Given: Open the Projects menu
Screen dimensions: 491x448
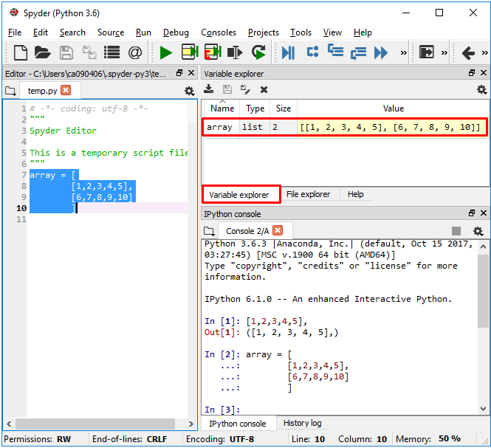Looking at the screenshot, I should click(x=264, y=32).
